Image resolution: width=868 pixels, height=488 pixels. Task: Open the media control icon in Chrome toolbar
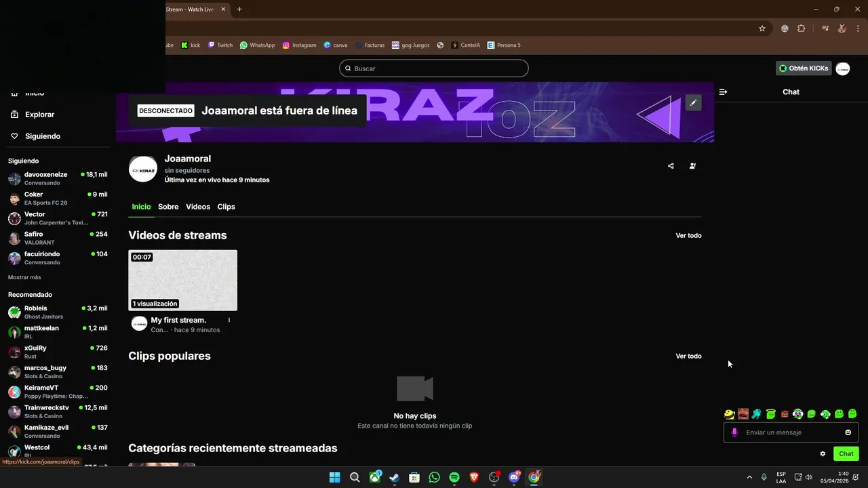click(x=825, y=28)
